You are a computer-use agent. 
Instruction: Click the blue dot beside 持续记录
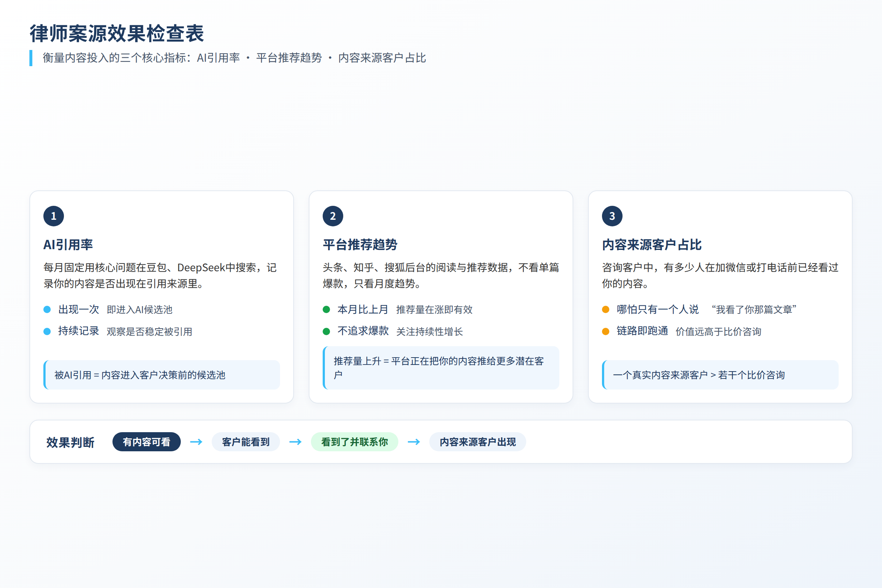point(47,331)
